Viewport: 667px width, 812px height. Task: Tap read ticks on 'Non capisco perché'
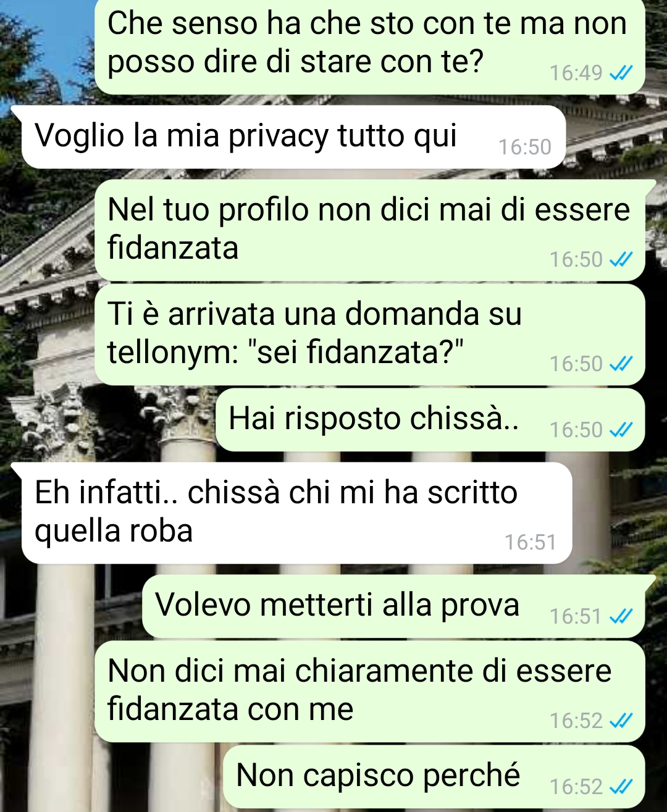coord(621,787)
